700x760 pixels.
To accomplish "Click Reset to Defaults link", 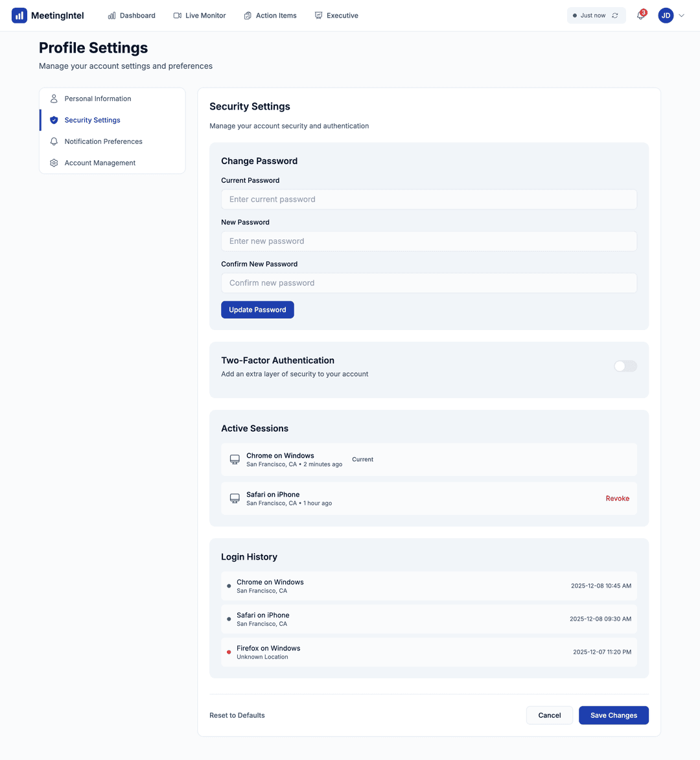I will pos(237,715).
